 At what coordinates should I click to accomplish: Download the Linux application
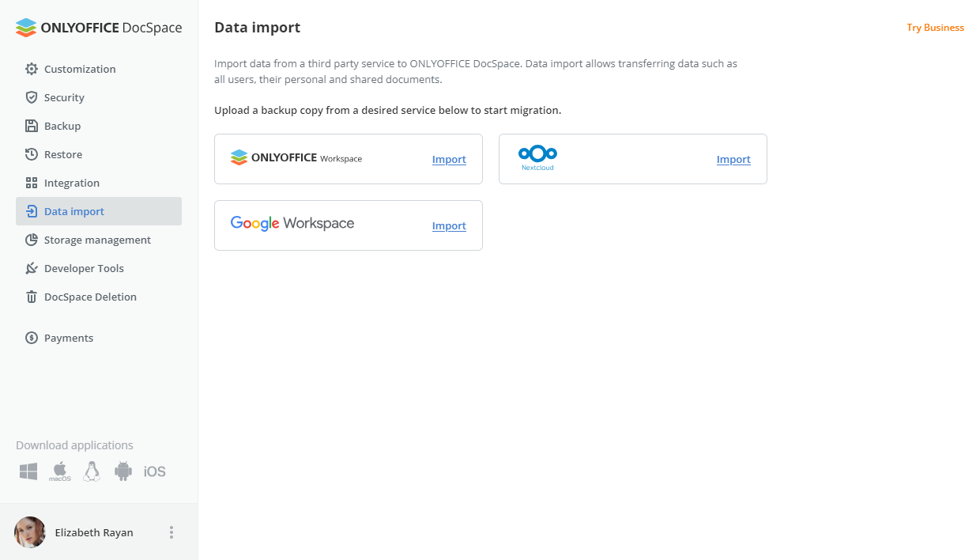click(x=91, y=471)
